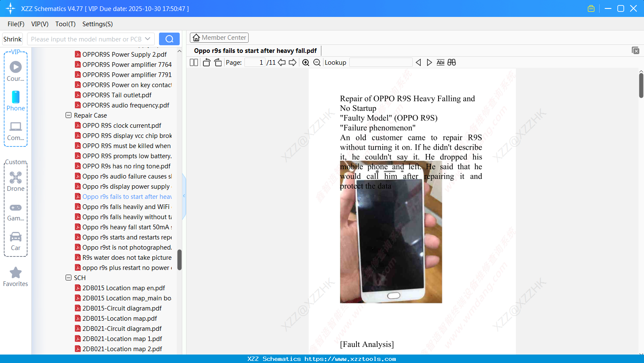Zoom out of the PDF document
The width and height of the screenshot is (644, 363).
[x=317, y=63]
